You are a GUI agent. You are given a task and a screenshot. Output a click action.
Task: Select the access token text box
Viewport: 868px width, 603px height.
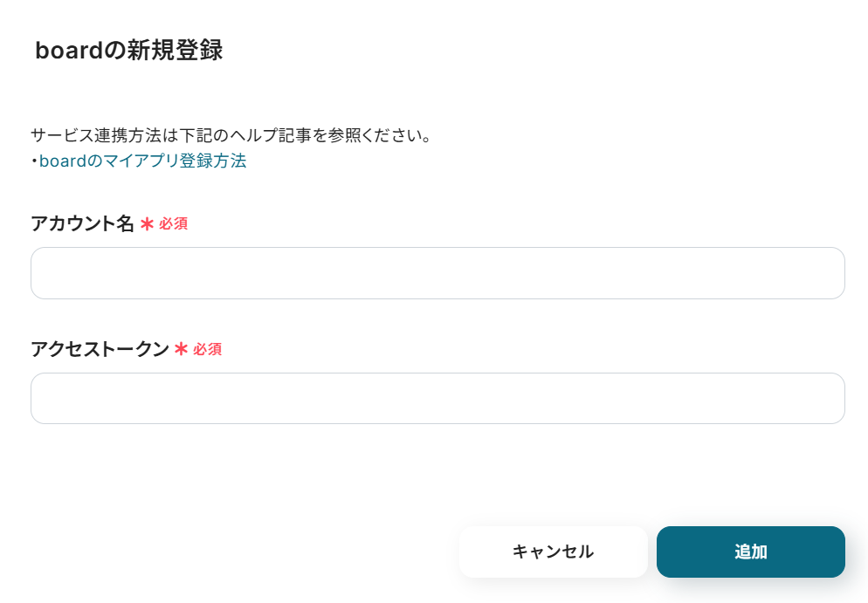coord(437,399)
